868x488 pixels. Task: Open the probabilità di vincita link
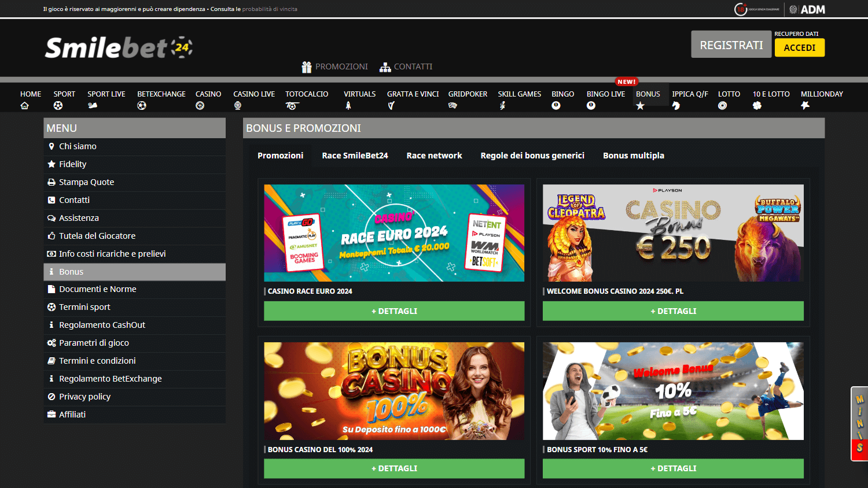point(270,9)
